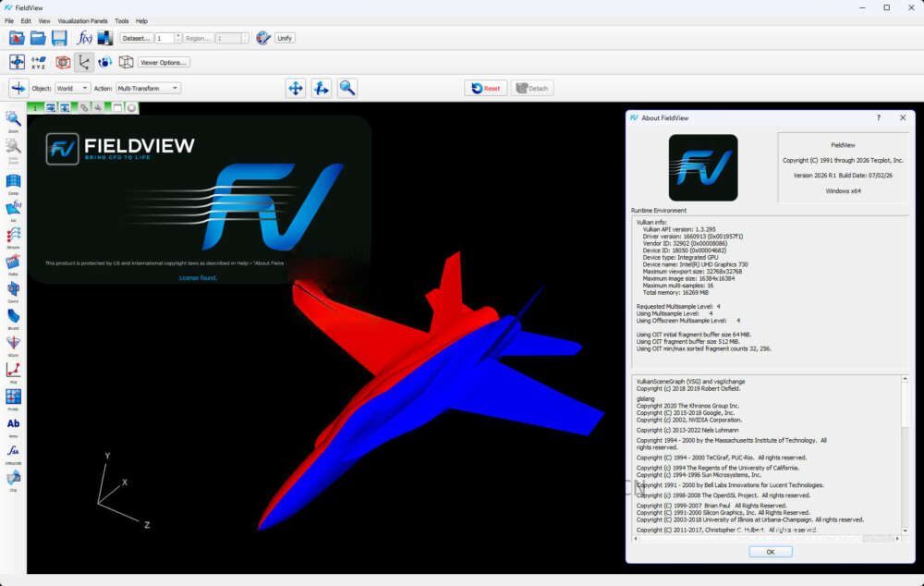This screenshot has height=586, width=924.
Task: Click OK in About FieldView dialog
Action: coord(771,552)
